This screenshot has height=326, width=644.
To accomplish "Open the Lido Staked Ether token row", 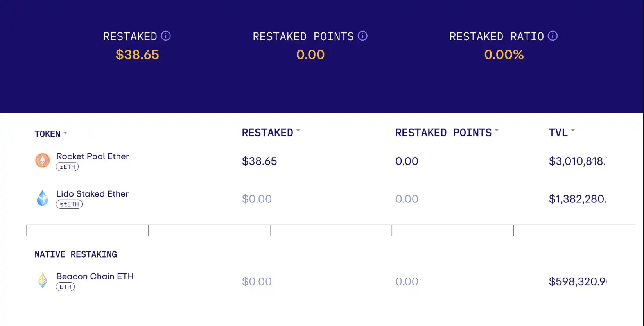I will click(321, 199).
